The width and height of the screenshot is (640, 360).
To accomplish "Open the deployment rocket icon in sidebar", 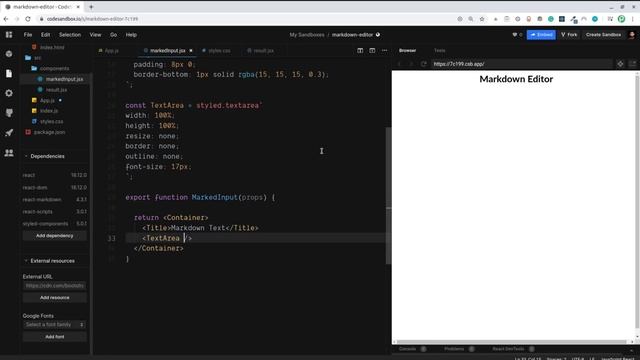I will pyautogui.click(x=9, y=133).
